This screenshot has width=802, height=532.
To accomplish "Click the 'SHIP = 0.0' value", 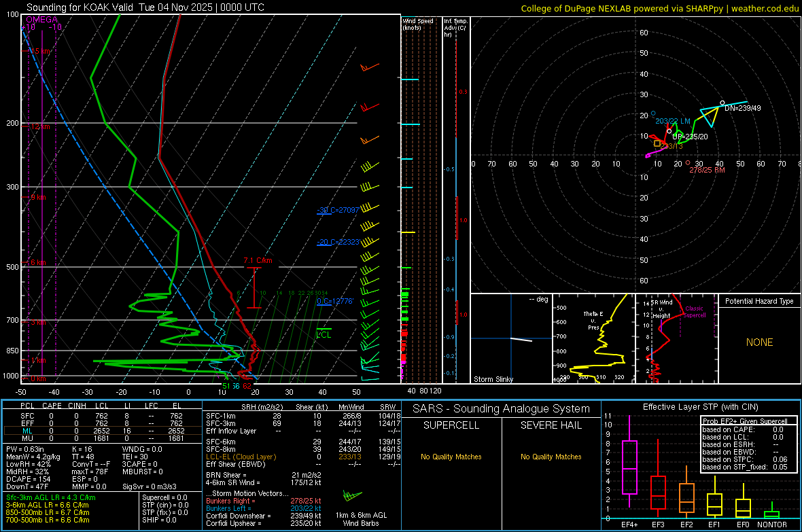I will pos(159,520).
